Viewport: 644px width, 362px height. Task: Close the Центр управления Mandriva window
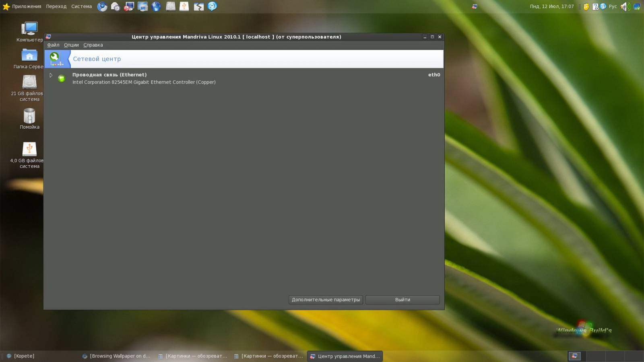click(440, 37)
